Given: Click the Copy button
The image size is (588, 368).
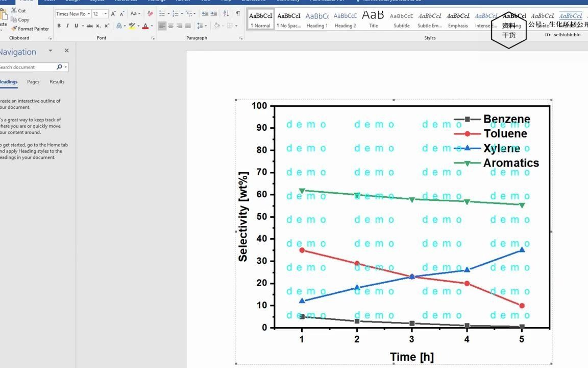Looking at the screenshot, I should 20,19.
